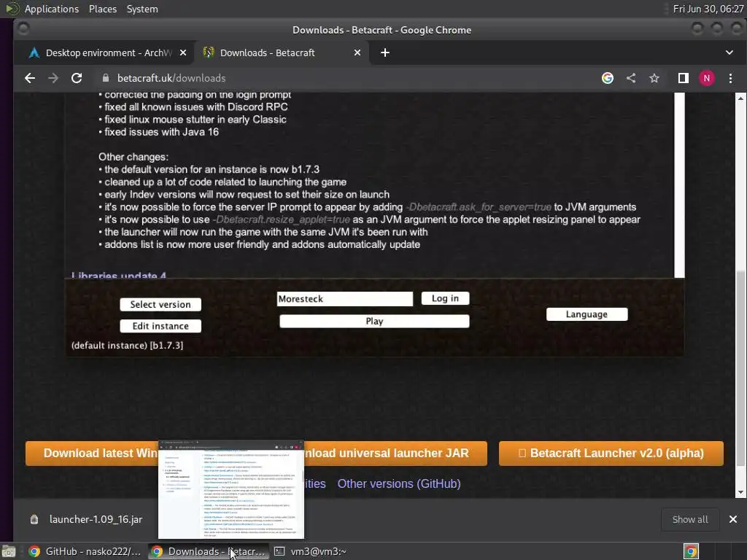The width and height of the screenshot is (747, 560).
Task: Click the clock showing Fri Jun 30
Action: pyautogui.click(x=708, y=9)
